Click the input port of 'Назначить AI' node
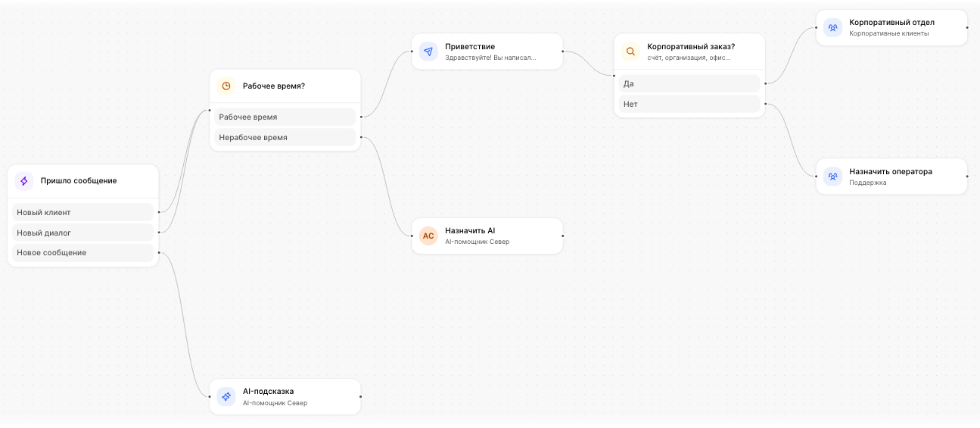The width and height of the screenshot is (980, 428). 412,236
